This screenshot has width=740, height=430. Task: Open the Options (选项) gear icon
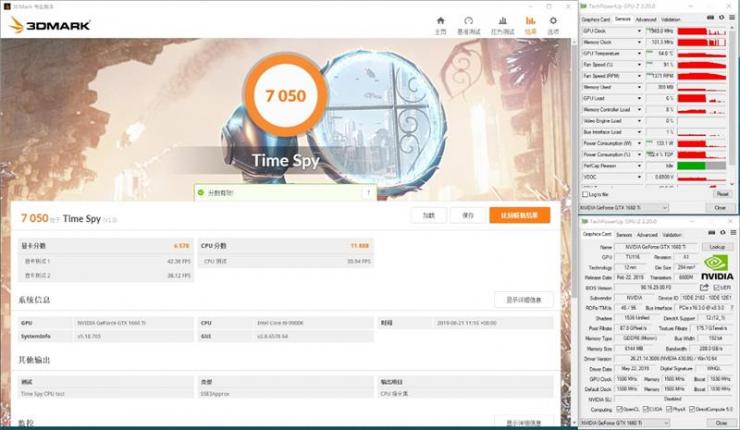[x=553, y=21]
